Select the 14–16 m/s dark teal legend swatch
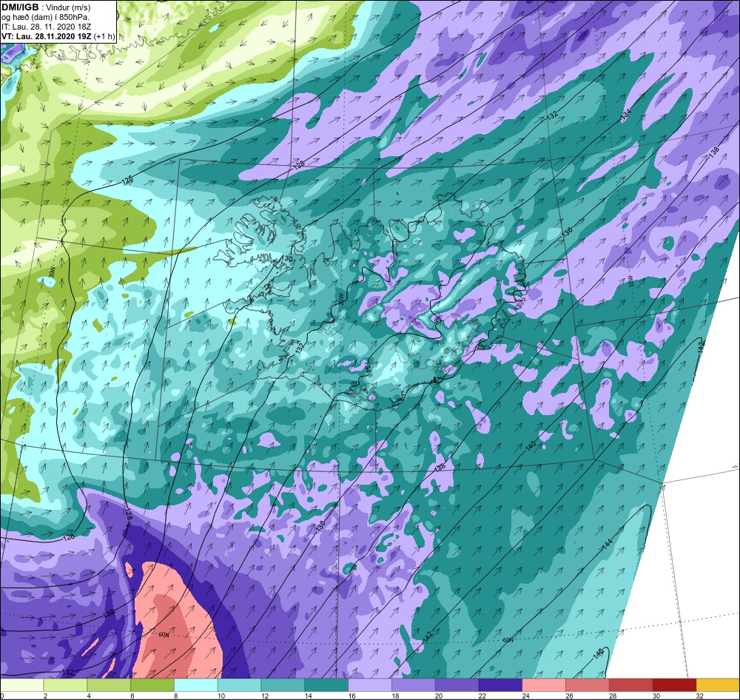Image resolution: width=740 pixels, height=700 pixels. click(326, 684)
